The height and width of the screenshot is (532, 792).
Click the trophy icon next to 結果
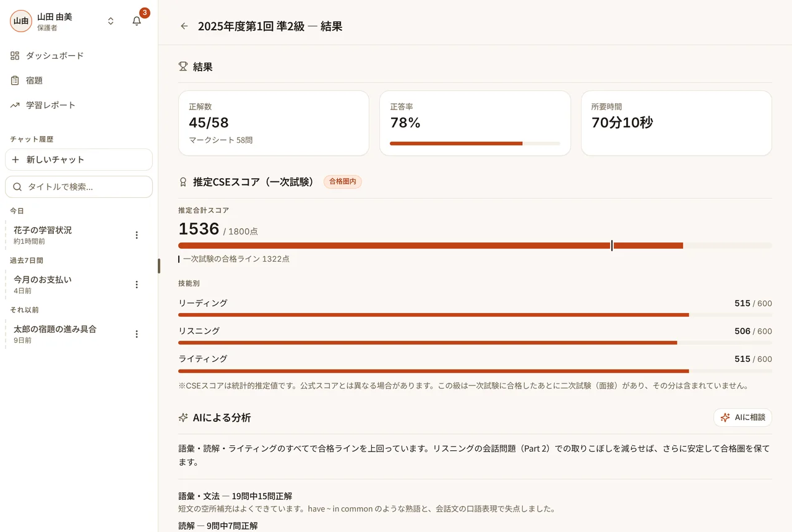click(183, 66)
